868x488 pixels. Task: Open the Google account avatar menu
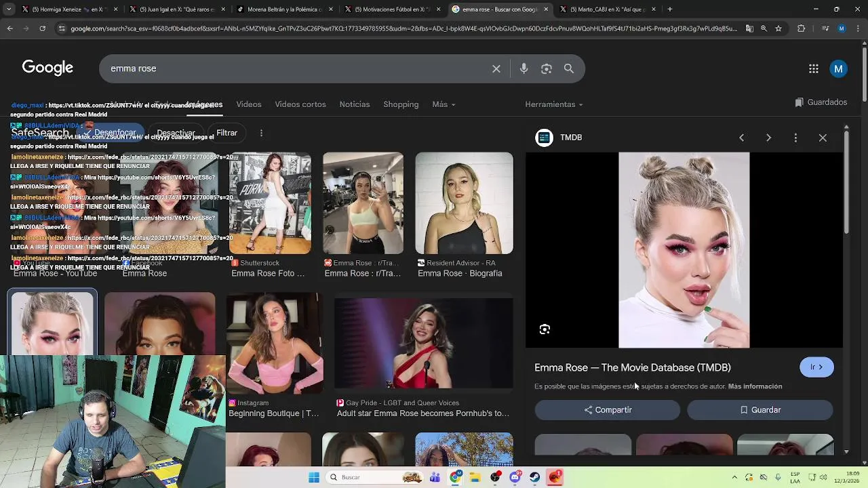[x=839, y=68]
